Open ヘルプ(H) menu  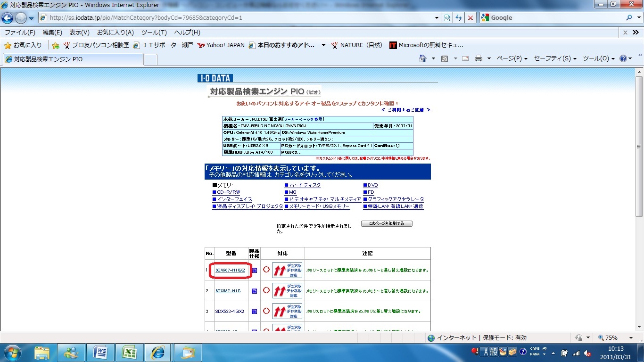187,33
